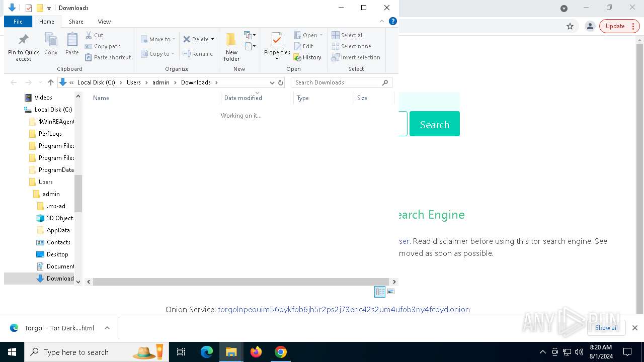Image resolution: width=644 pixels, height=362 pixels.
Task: Click Users in the address breadcrumb
Action: point(134,82)
